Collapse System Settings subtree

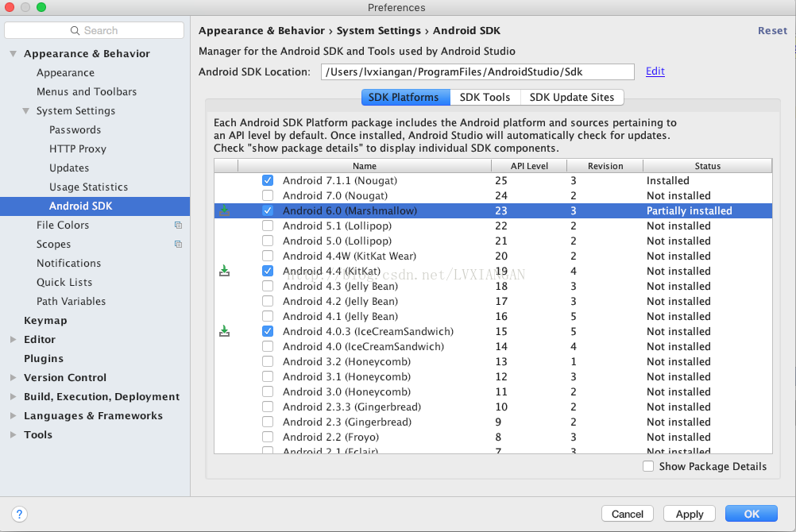[26, 110]
